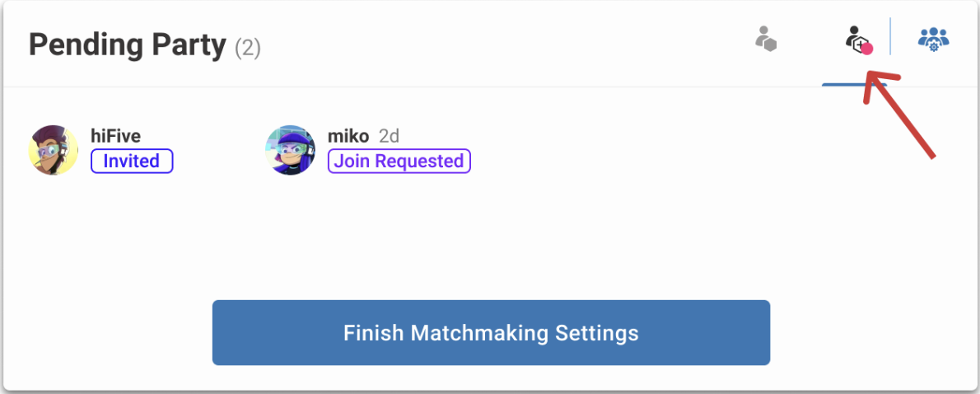
Task: Open the gray party members tab icon
Action: [x=766, y=39]
